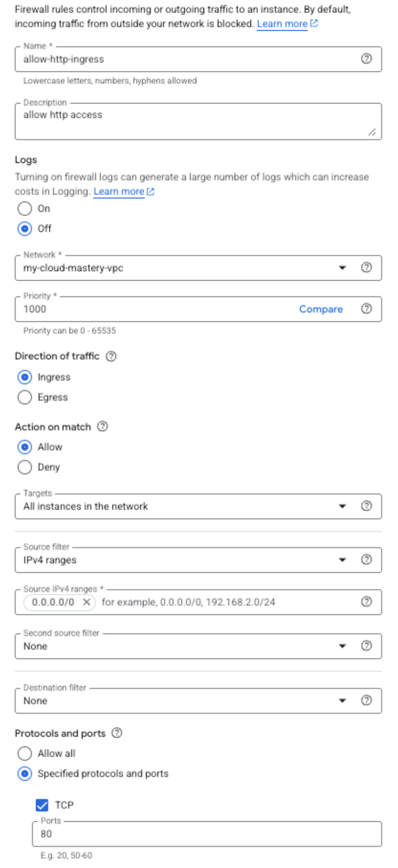Open Direction of traffic help icon
Viewport: 398px width, 868px height.
coord(111,356)
